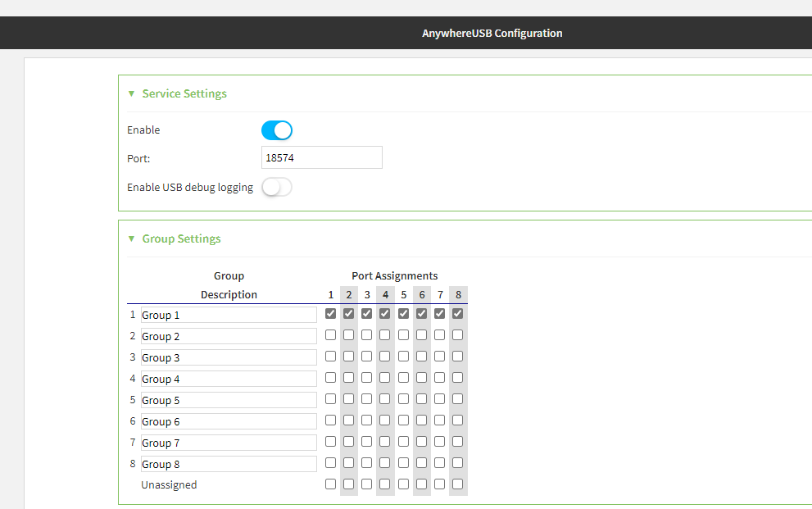The width and height of the screenshot is (812, 509).
Task: Mark port 1 as Unassigned
Action: point(330,484)
